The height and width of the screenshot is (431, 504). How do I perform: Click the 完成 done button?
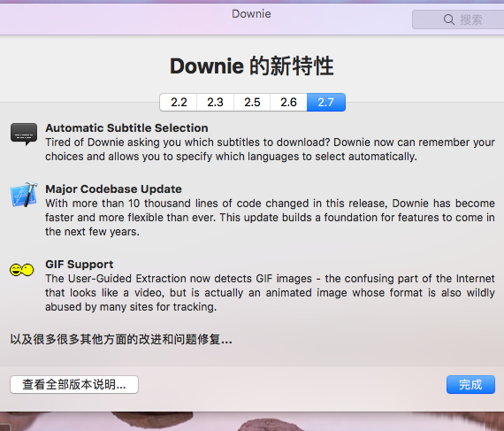point(470,384)
